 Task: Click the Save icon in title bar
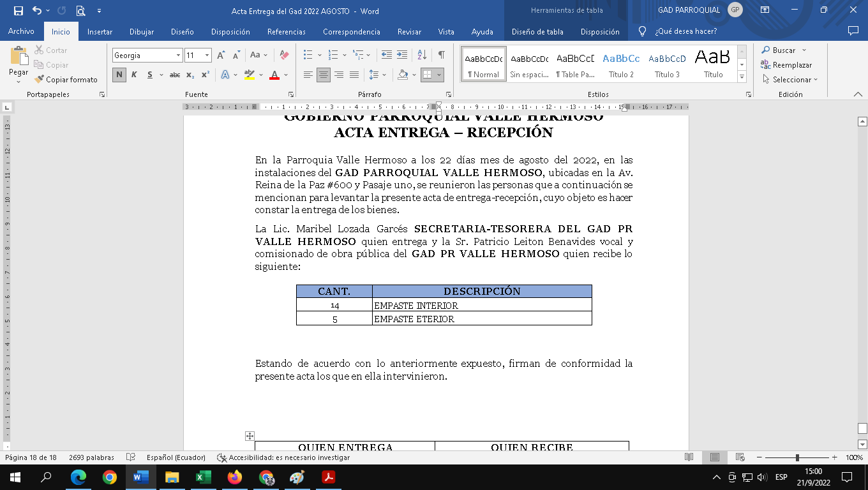(x=19, y=11)
